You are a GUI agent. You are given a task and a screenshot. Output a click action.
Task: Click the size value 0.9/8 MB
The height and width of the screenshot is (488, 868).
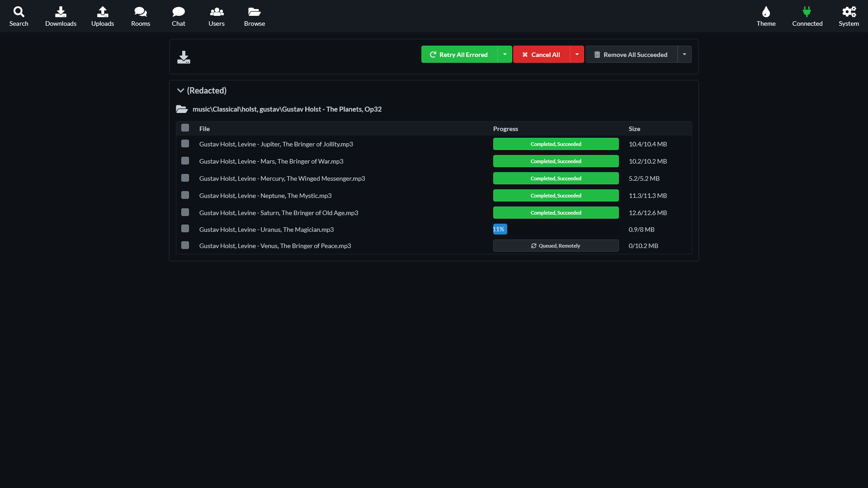(x=642, y=230)
